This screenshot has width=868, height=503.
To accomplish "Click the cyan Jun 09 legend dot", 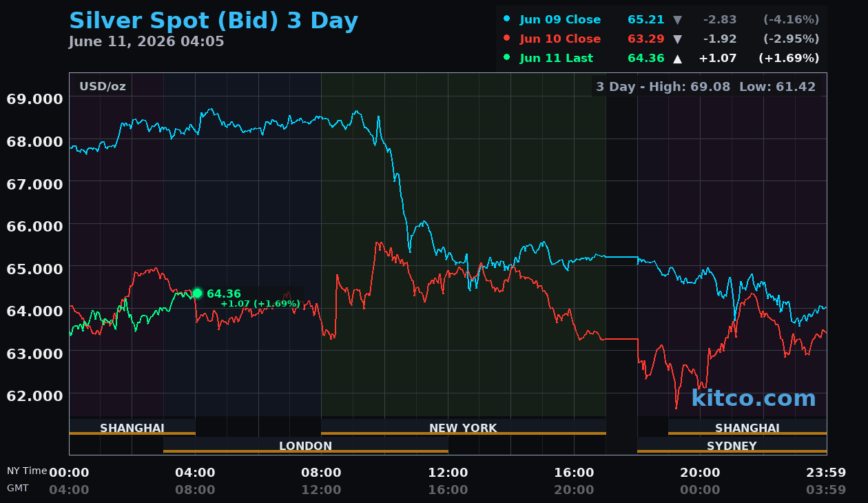I will point(507,19).
